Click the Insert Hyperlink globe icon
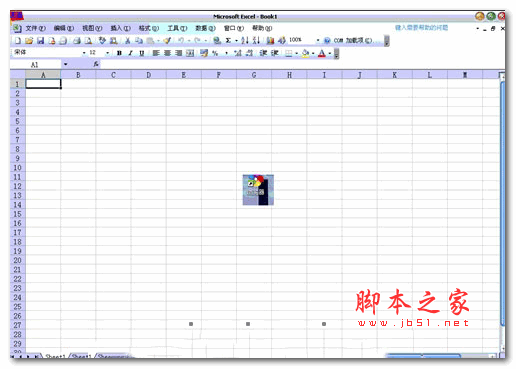 tap(217, 41)
